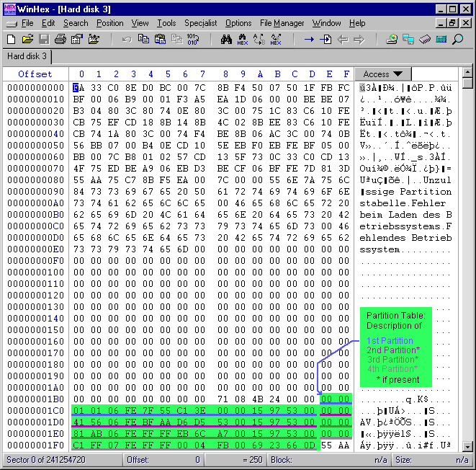Viewport: 476px width, 470px height.
Task: Copy block with the two-pages icon
Action: (x=143, y=40)
